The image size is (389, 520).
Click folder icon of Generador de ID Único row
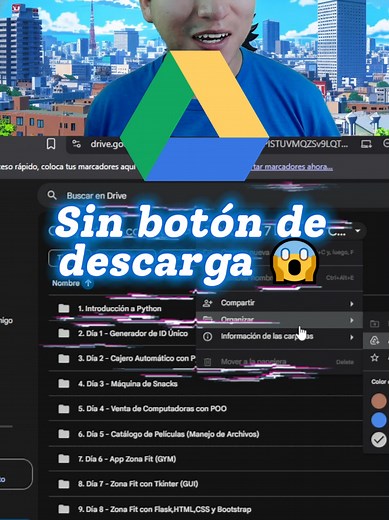pos(64,333)
